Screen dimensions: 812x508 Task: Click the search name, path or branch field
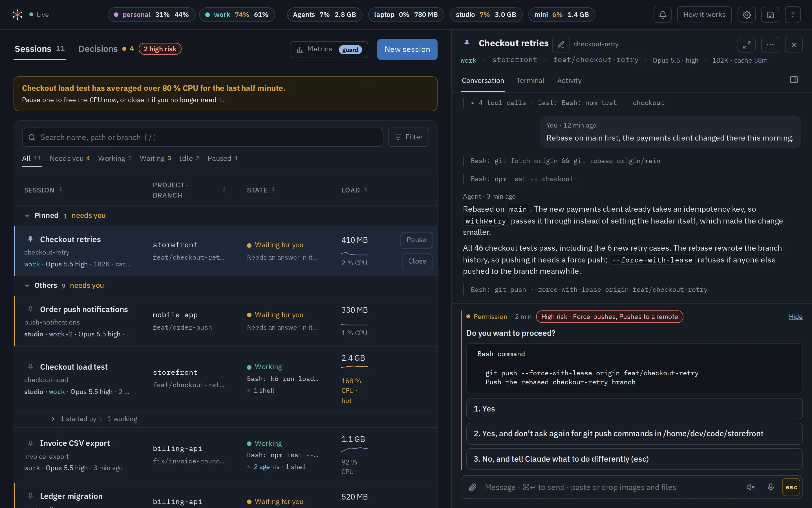click(203, 137)
